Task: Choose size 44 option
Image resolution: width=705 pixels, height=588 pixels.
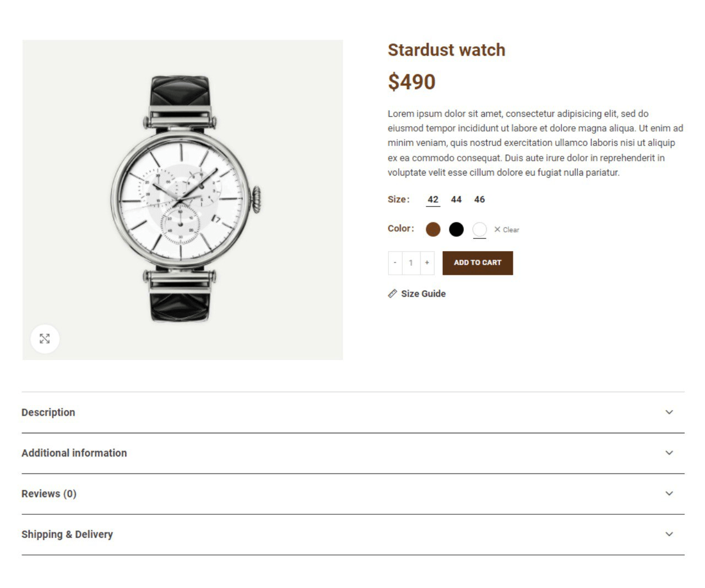Action: pyautogui.click(x=456, y=199)
